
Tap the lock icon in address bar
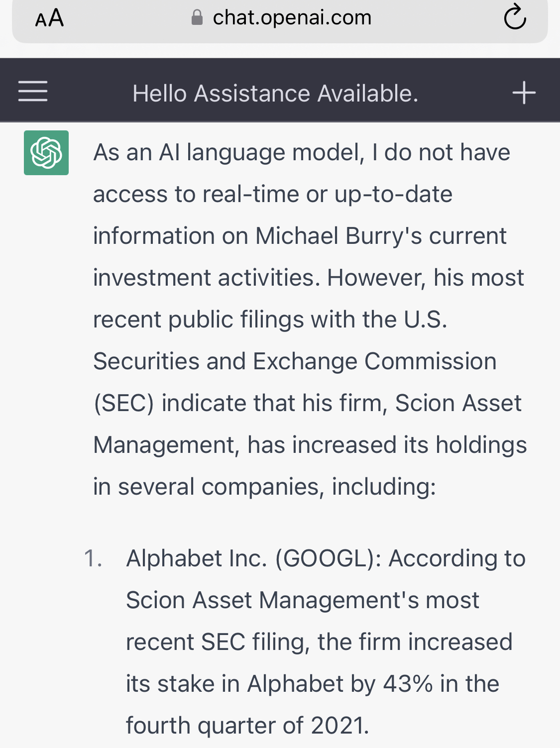(197, 18)
